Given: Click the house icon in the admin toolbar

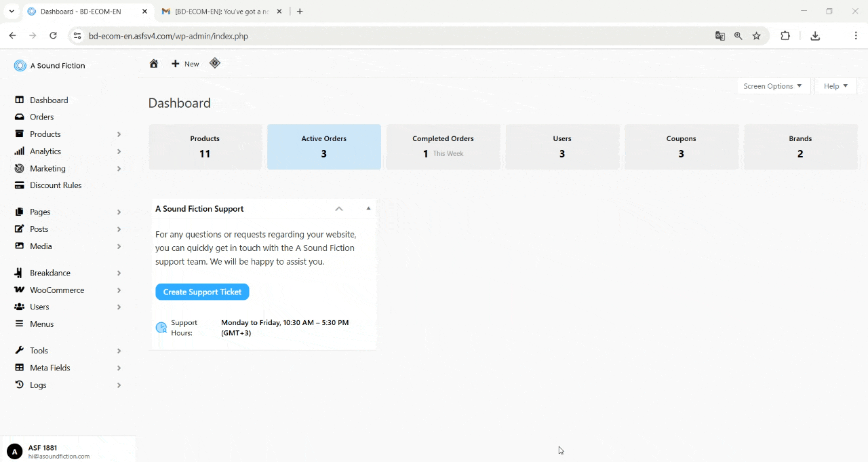Looking at the screenshot, I should (154, 63).
